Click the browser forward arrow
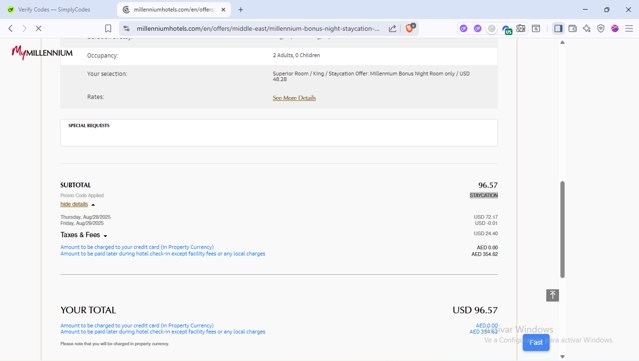639x361 pixels. (x=24, y=29)
